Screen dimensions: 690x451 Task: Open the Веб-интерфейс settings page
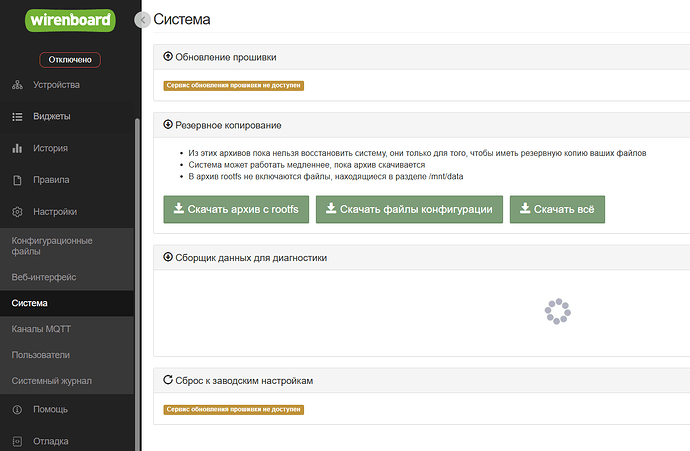click(x=43, y=276)
